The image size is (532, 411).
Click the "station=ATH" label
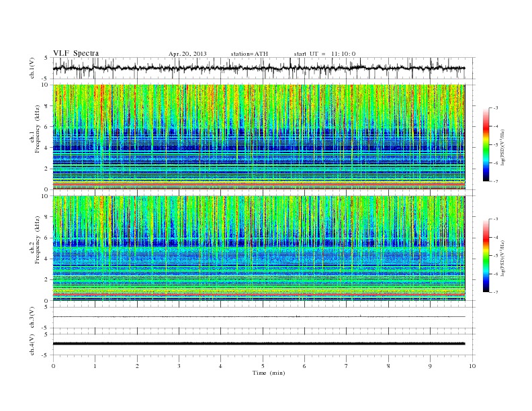(x=249, y=54)
